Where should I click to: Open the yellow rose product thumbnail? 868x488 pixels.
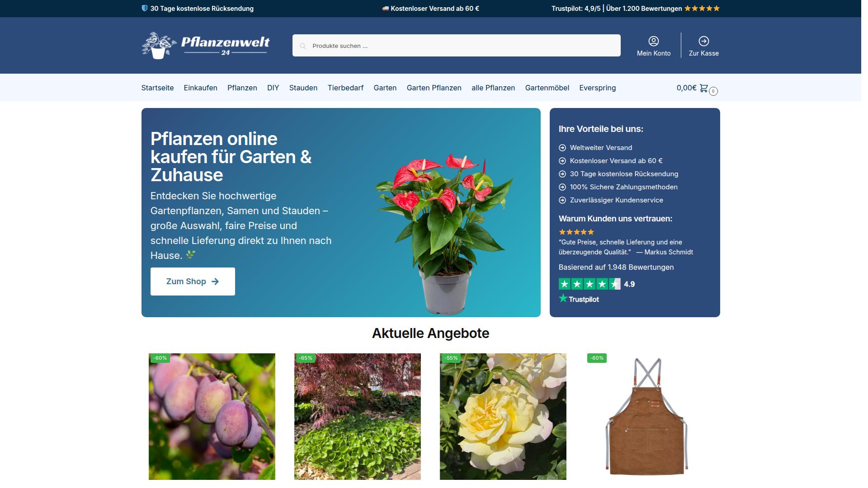tap(503, 417)
